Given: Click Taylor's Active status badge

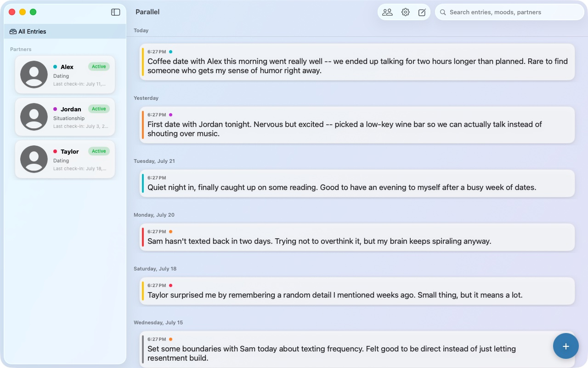Looking at the screenshot, I should pos(99,151).
